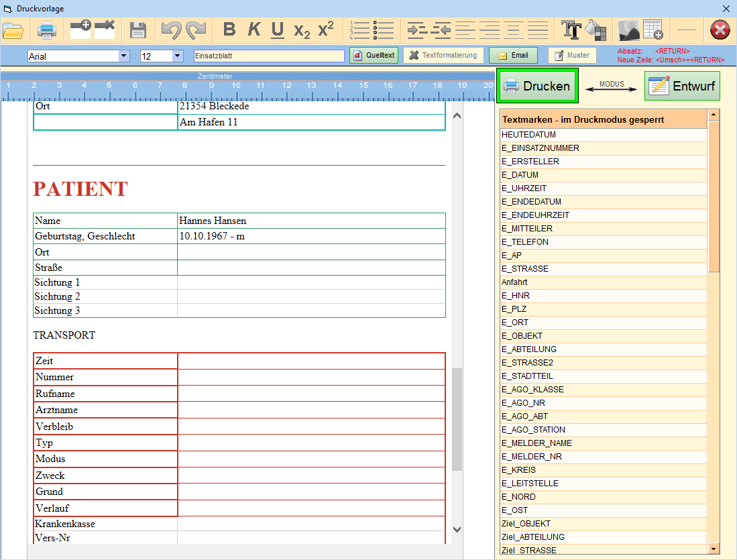737x560 pixels.
Task: Insert a numbered list
Action: (x=360, y=30)
